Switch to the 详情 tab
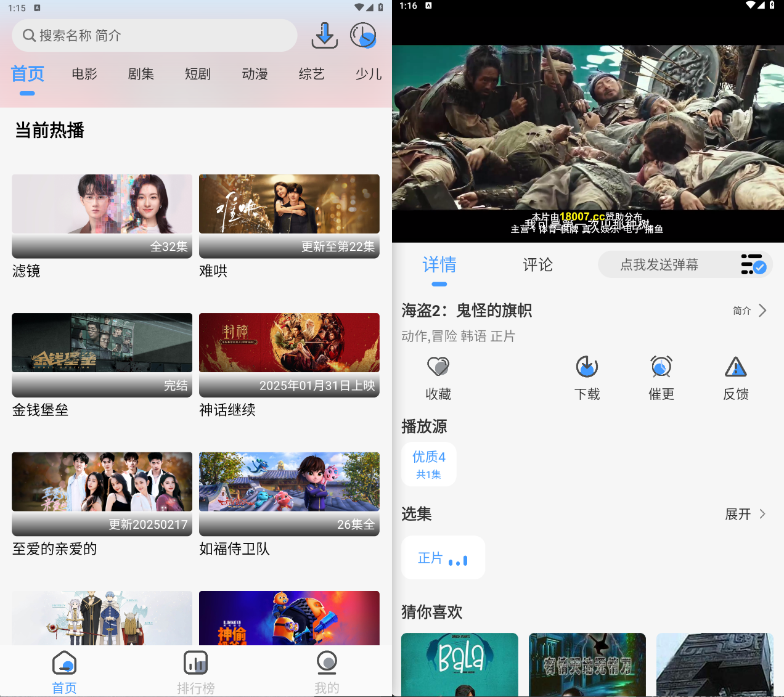 pos(439,265)
